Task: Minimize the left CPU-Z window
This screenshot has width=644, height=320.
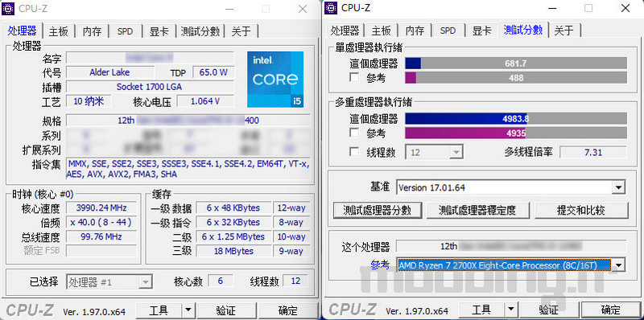Action: pos(229,9)
